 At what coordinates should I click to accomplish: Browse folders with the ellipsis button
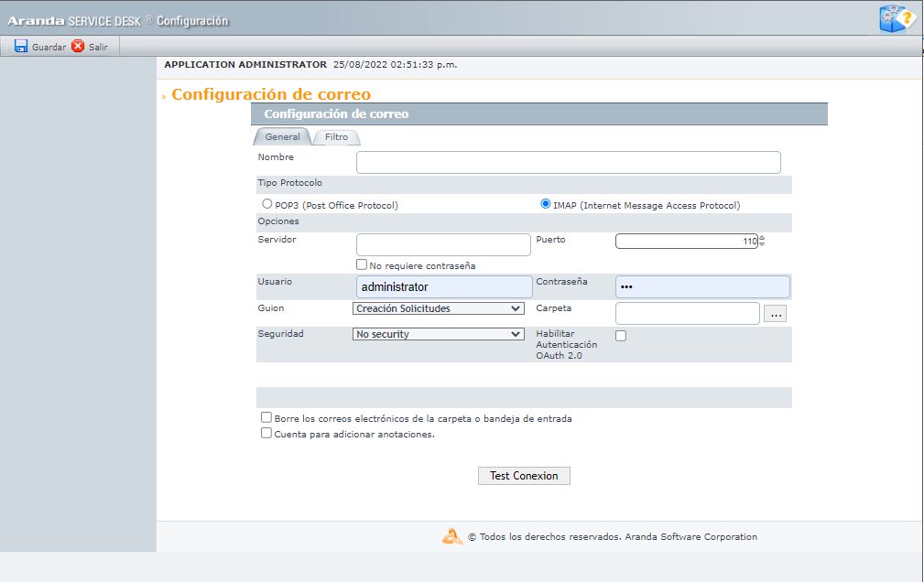[775, 314]
